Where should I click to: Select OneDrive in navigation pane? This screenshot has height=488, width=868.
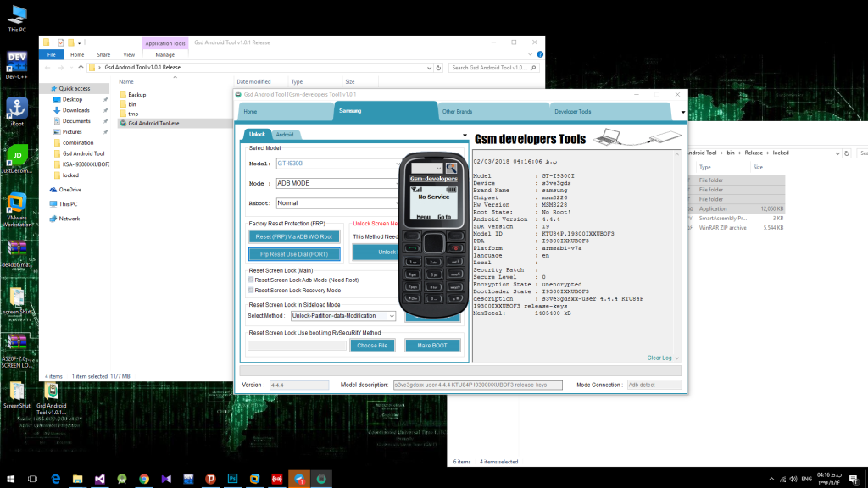70,190
